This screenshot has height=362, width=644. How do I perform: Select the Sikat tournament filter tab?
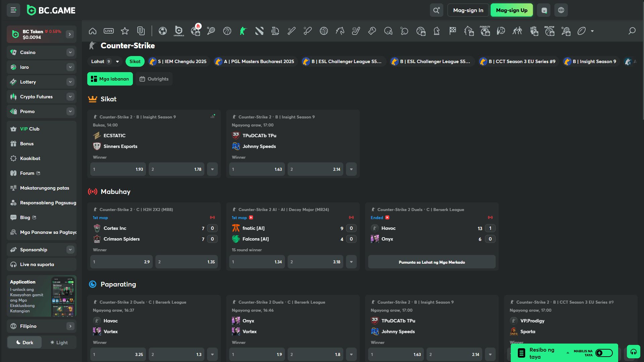tap(135, 61)
